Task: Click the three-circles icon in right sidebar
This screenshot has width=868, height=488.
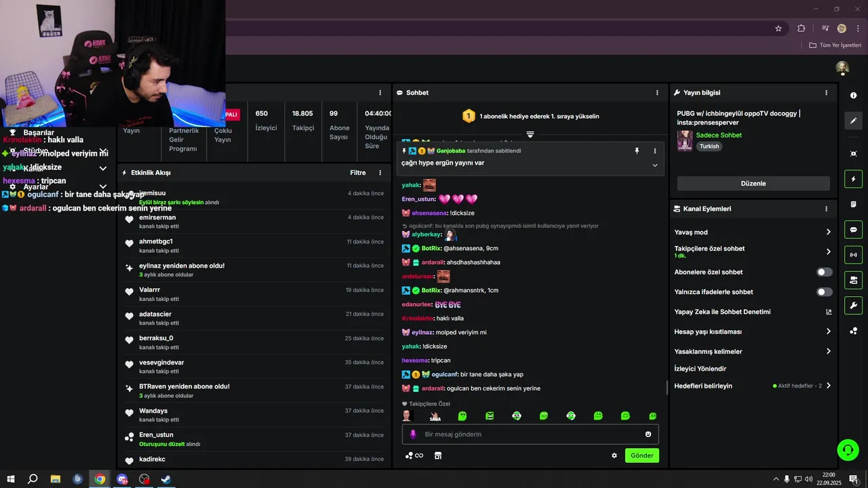Action: tap(853, 331)
